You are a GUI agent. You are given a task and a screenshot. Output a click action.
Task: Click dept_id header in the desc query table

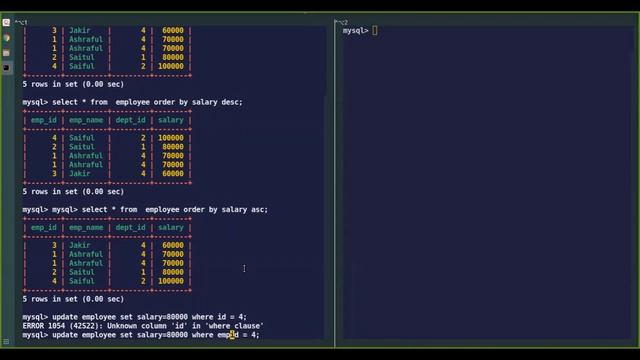click(131, 120)
